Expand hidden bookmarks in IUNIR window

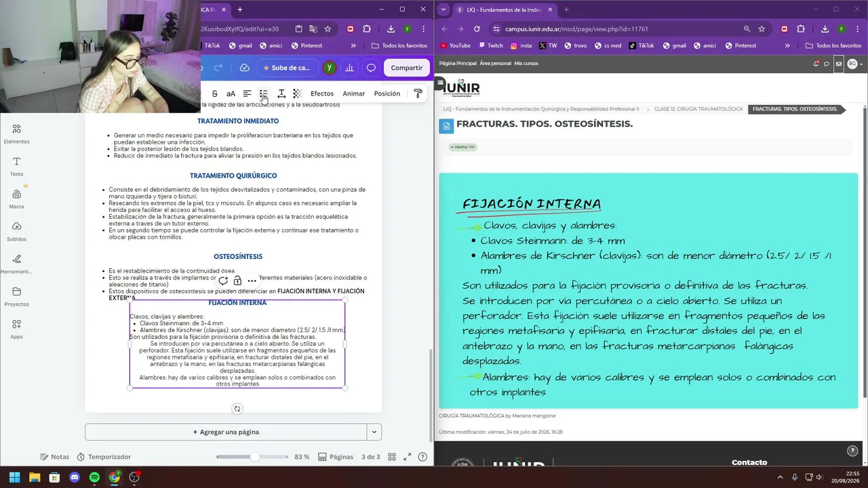coord(787,45)
